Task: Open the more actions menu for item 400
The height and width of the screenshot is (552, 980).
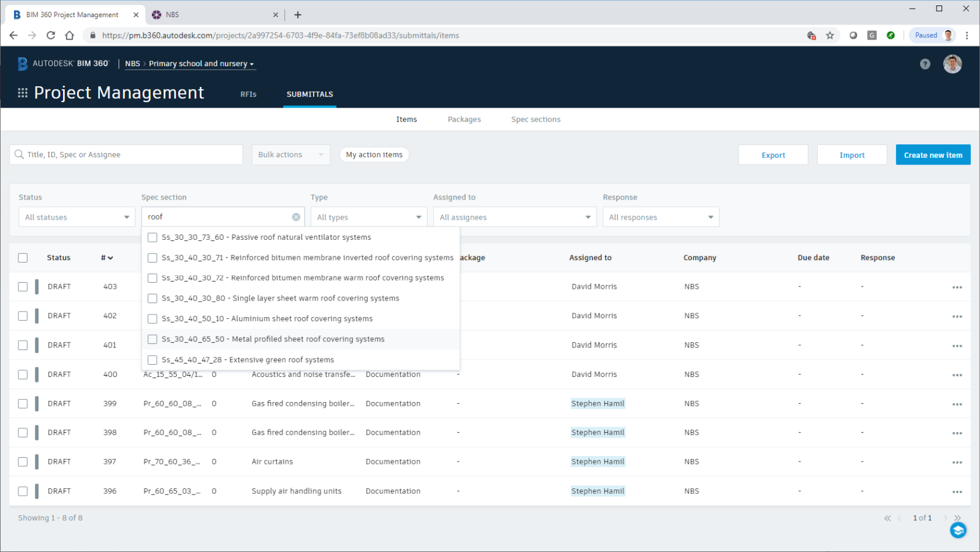Action: (x=957, y=375)
